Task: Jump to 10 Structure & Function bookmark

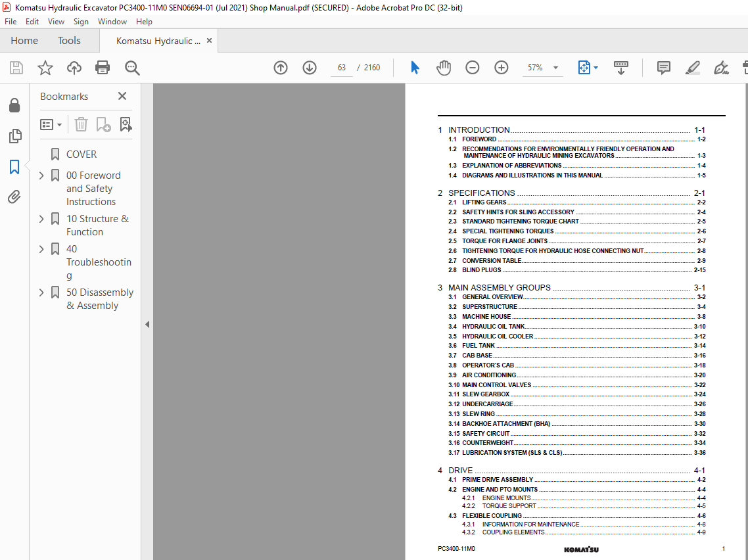Action: coord(97,225)
